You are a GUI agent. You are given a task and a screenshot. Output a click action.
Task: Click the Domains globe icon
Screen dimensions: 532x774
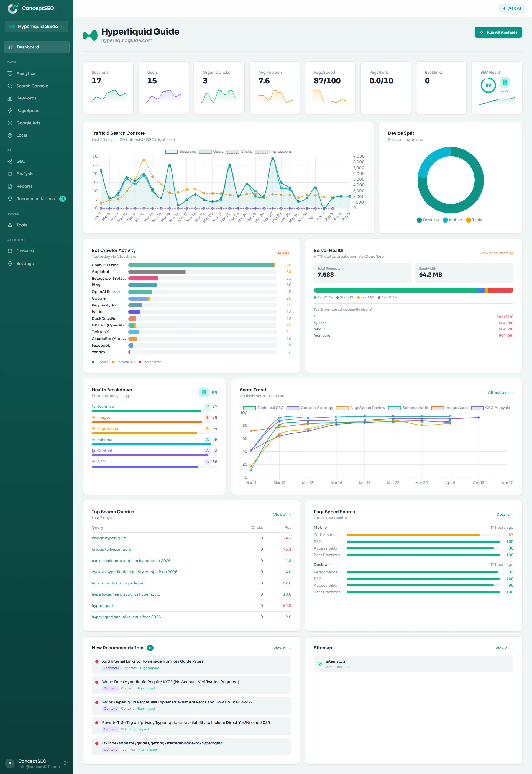[10, 251]
